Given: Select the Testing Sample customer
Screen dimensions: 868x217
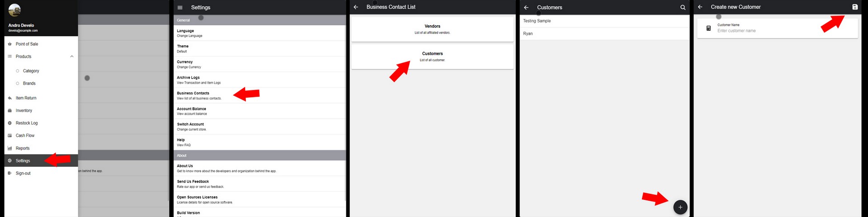Looking at the screenshot, I should click(x=604, y=21).
